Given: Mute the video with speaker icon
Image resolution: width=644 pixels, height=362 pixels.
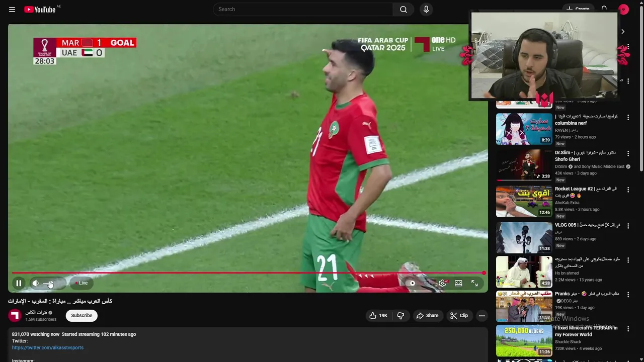Looking at the screenshot, I should (35, 283).
